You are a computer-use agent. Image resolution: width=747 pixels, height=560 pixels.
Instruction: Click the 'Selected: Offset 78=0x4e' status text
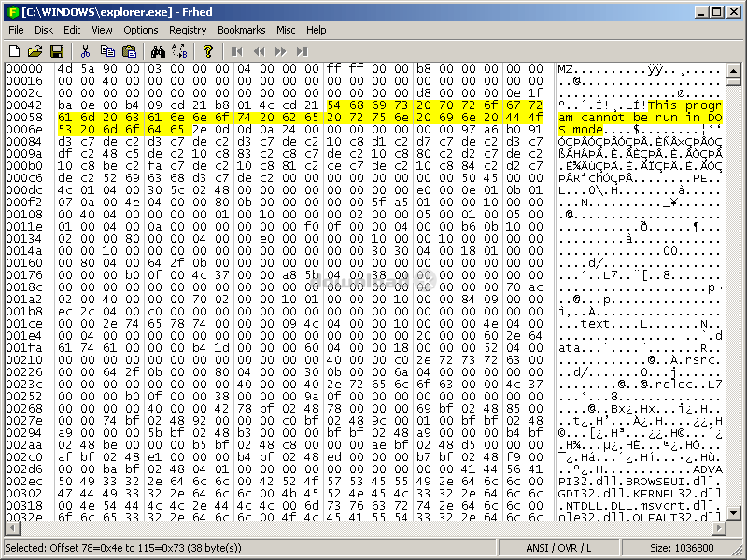pos(124,548)
